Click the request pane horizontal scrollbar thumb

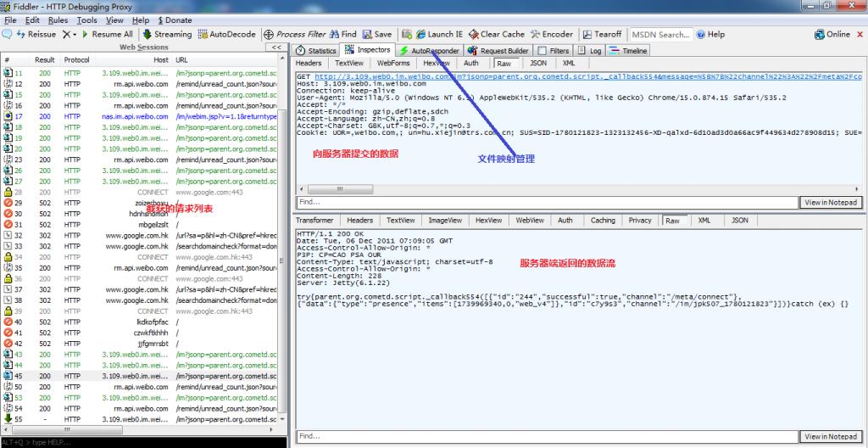click(340, 189)
